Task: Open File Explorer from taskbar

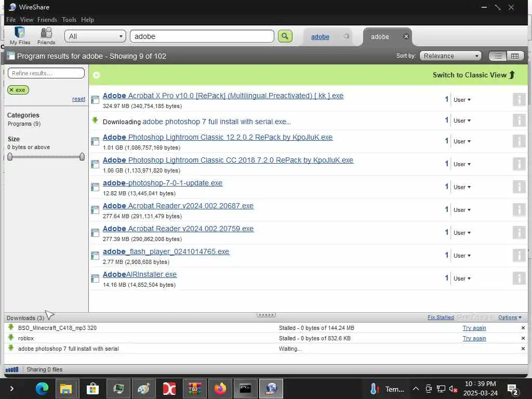Action: coord(66,389)
